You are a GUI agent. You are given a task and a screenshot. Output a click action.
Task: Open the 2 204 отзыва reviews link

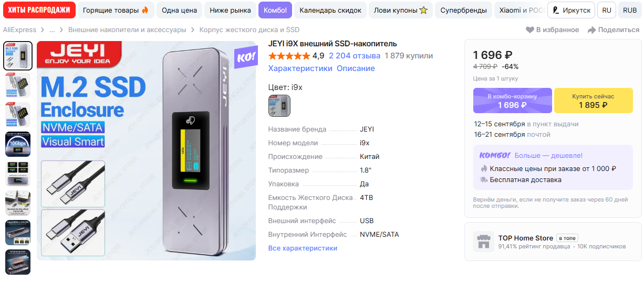355,56
